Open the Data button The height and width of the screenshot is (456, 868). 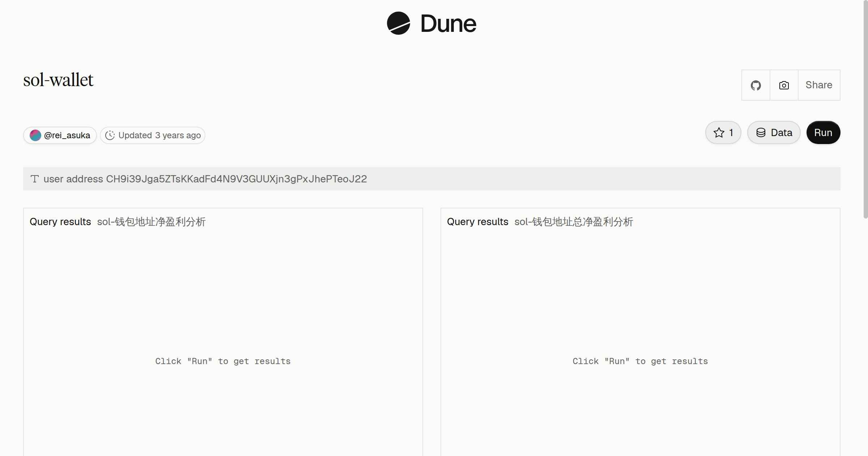[774, 132]
